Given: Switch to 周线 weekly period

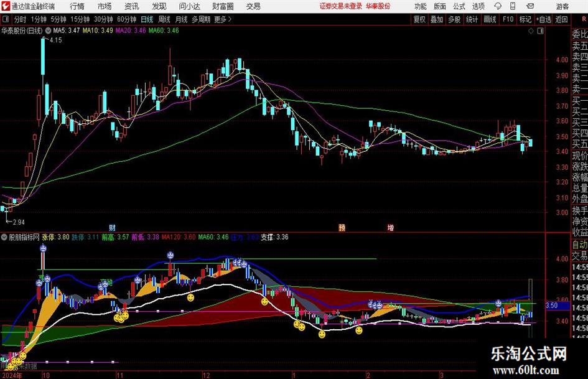Looking at the screenshot, I should pyautogui.click(x=164, y=19).
